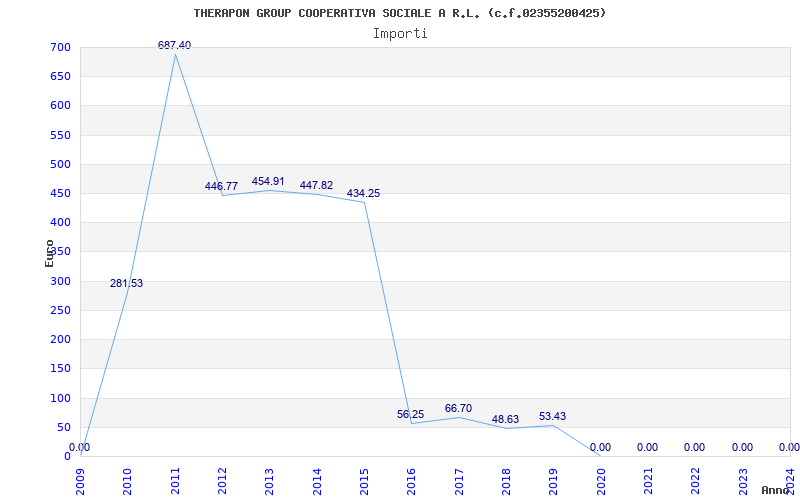Click the y-axis value 500
800x500 pixels.
61,164
